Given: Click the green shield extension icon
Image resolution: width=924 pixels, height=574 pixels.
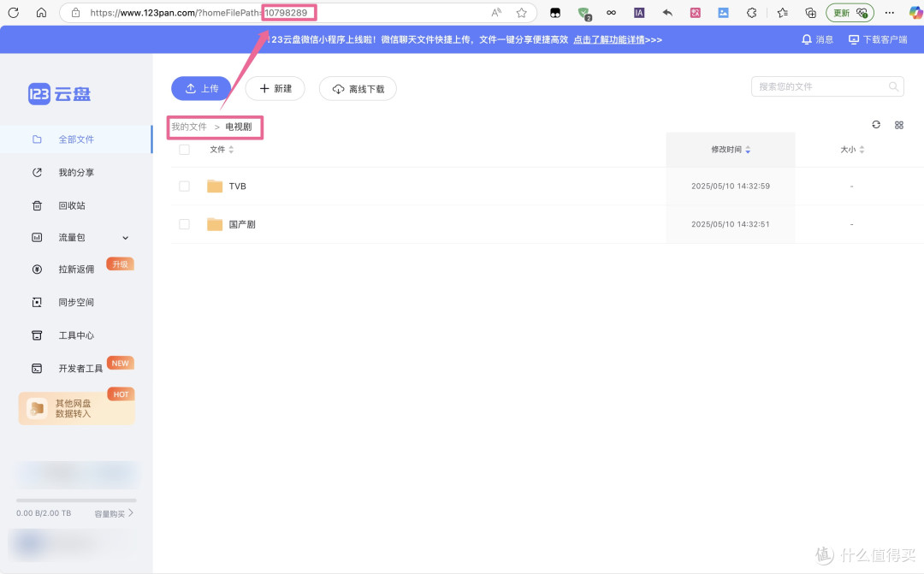Looking at the screenshot, I should (584, 13).
